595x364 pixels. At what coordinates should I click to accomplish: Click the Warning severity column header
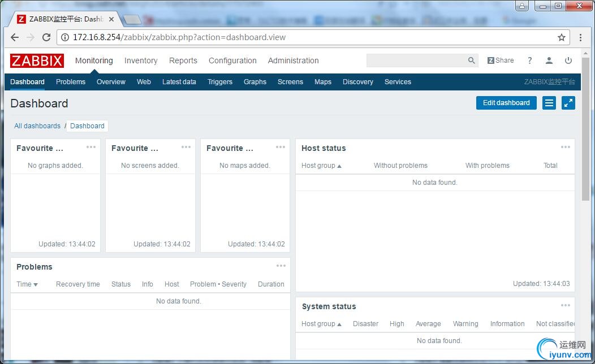pyautogui.click(x=465, y=324)
